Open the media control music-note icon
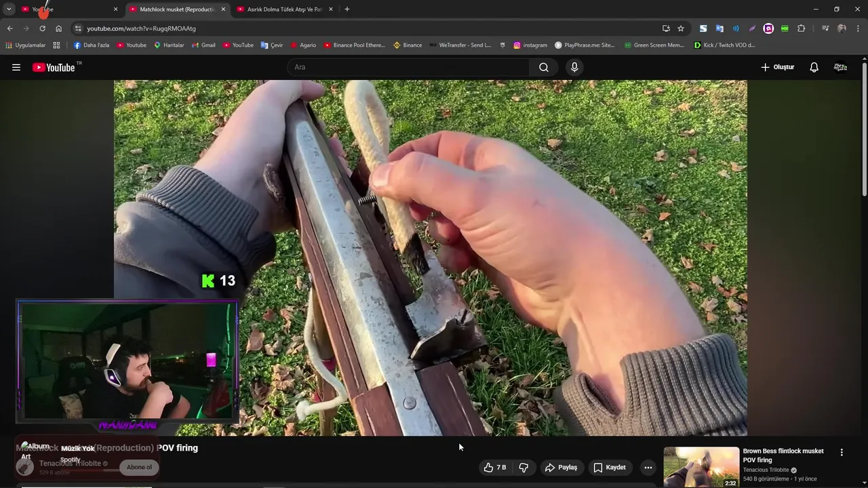The width and height of the screenshot is (868, 488). tap(825, 28)
